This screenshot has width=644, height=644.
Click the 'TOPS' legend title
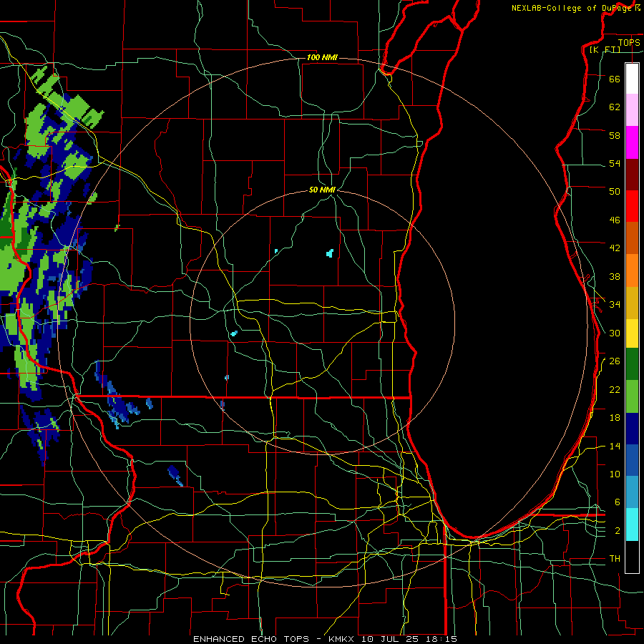coord(629,42)
